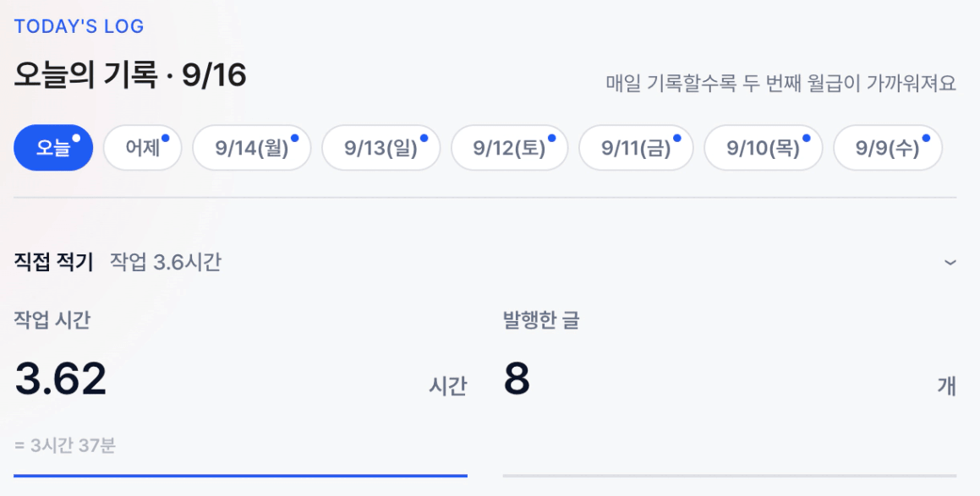Click the TODAY'S LOG label
Image resolution: width=980 pixels, height=496 pixels.
[79, 26]
